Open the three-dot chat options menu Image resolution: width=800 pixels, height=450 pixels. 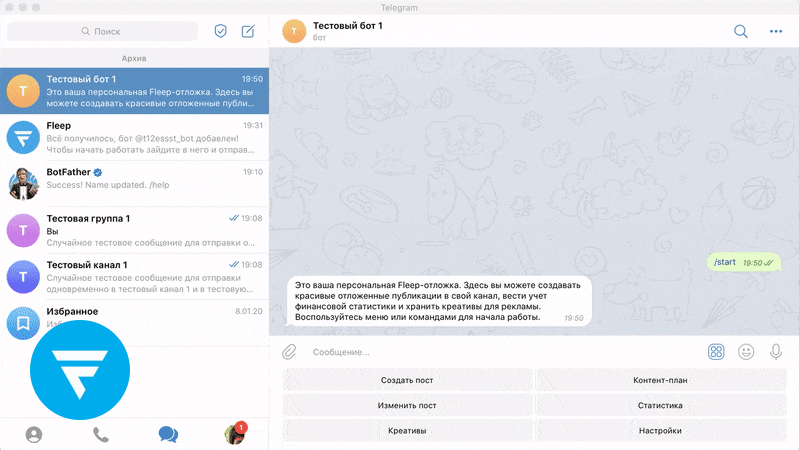click(x=776, y=31)
